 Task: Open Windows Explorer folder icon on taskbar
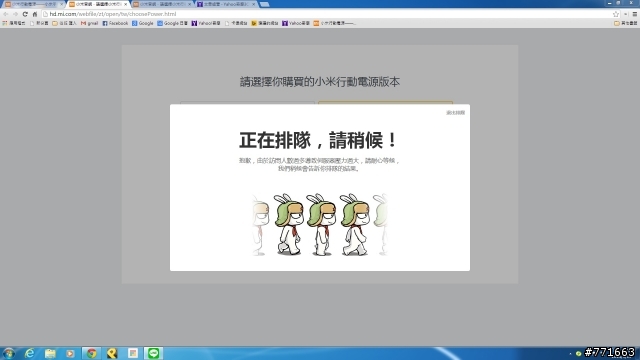click(50, 353)
